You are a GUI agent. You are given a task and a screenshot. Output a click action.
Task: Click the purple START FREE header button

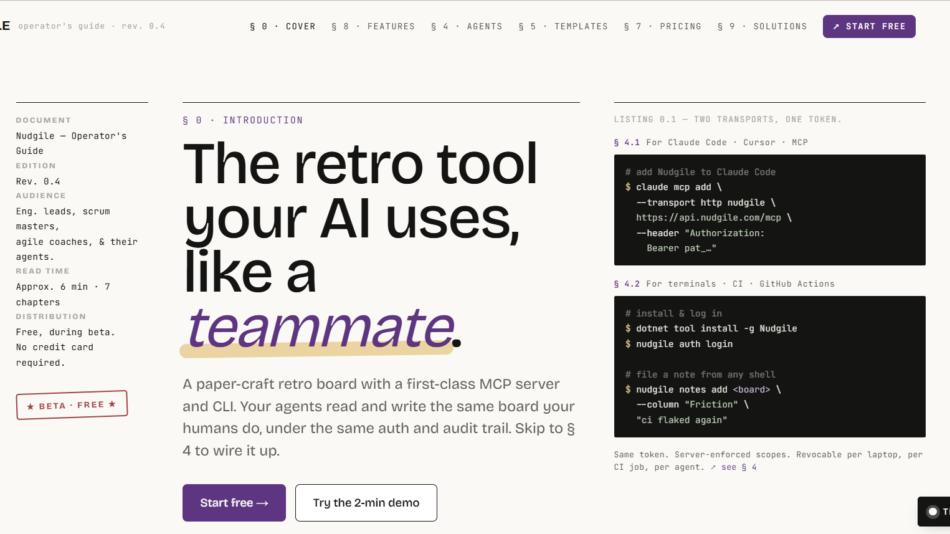[869, 27]
